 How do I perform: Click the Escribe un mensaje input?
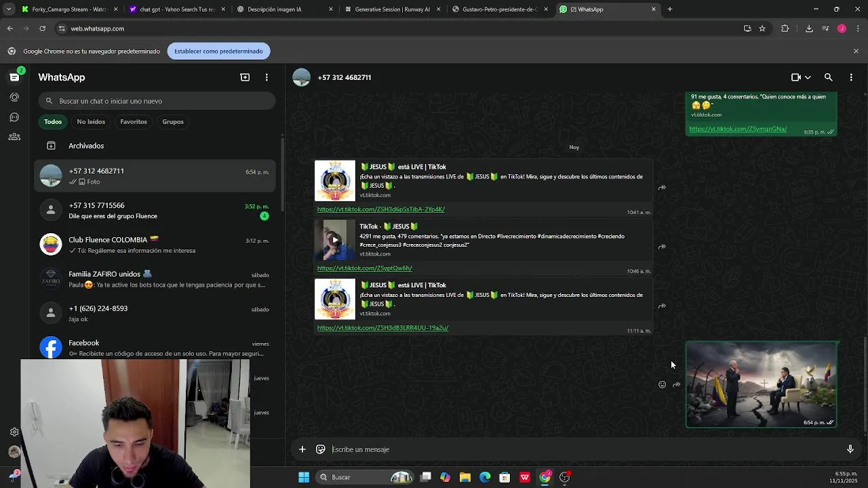pos(583,449)
